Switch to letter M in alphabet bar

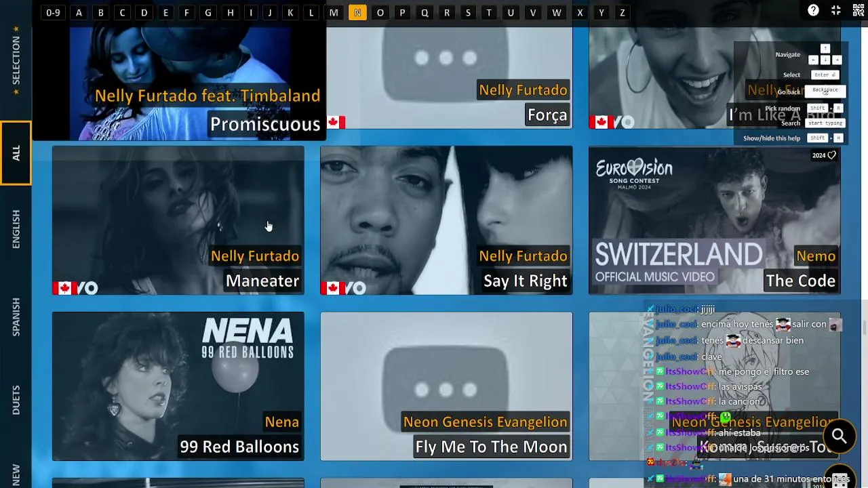334,13
